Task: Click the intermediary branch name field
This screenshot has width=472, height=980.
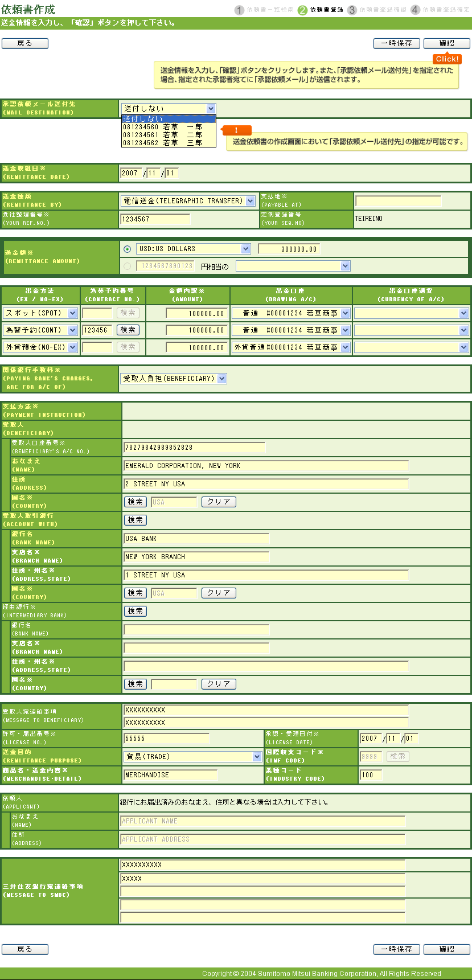Action: click(x=196, y=648)
